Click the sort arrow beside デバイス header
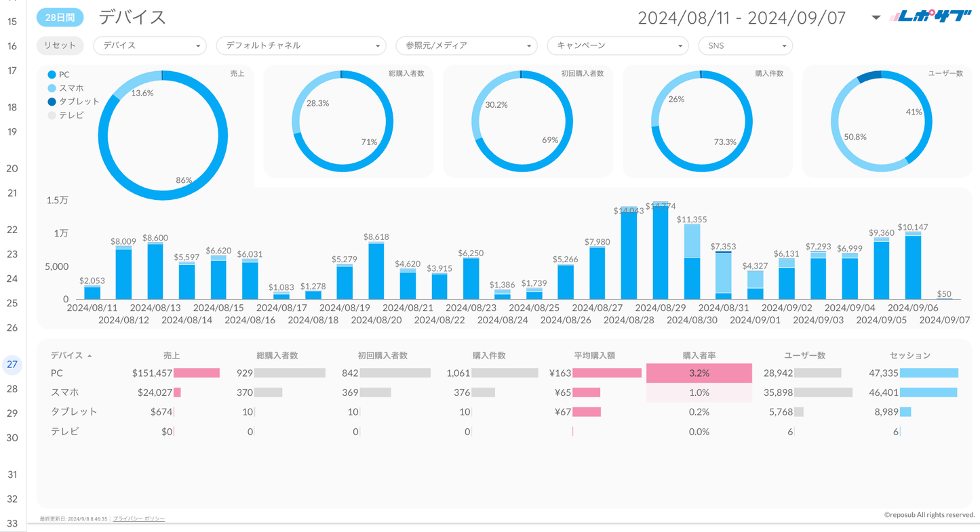This screenshot has height=532, width=980. coord(90,356)
